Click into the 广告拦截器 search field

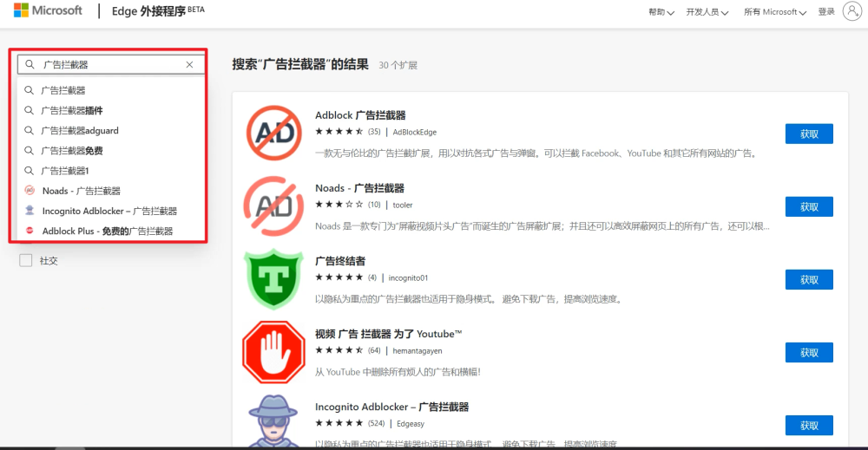coord(111,65)
